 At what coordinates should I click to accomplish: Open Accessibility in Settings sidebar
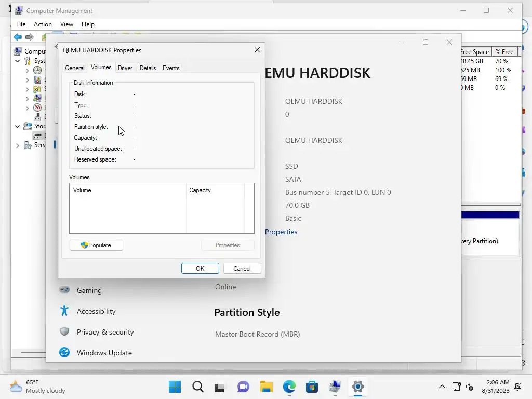tap(87, 311)
